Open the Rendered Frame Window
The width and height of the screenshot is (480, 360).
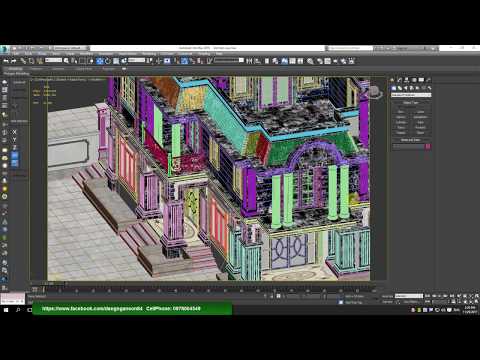(x=327, y=61)
